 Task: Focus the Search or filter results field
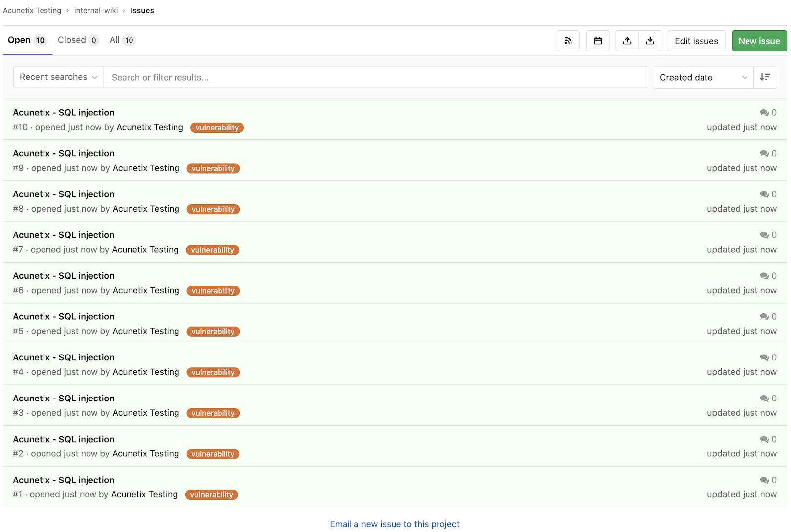(x=375, y=77)
